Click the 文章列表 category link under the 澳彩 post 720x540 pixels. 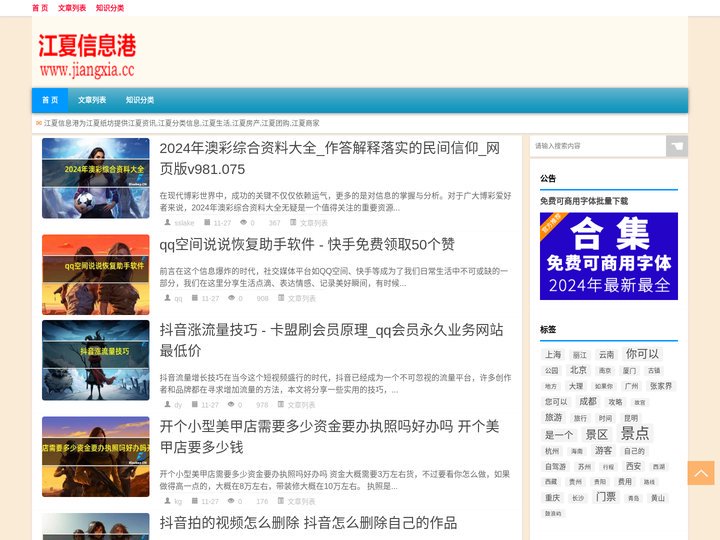point(314,223)
